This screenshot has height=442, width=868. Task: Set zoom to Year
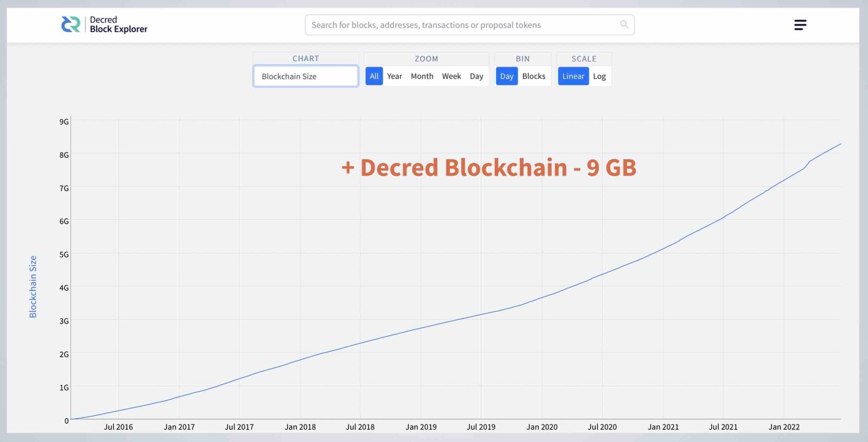[395, 76]
